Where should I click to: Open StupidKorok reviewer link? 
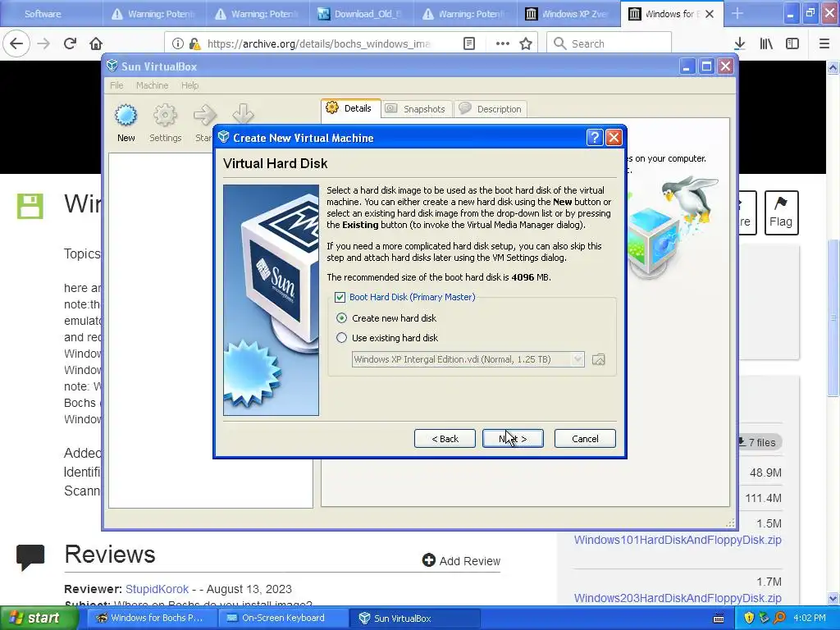tap(157, 589)
